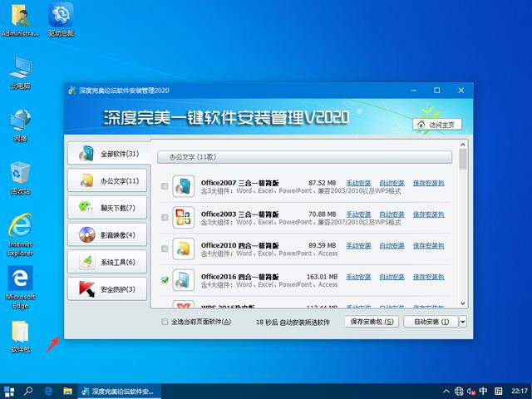Click the scroll up arrow of software list
Image resolution: width=532 pixels, height=399 pixels.
(462, 145)
